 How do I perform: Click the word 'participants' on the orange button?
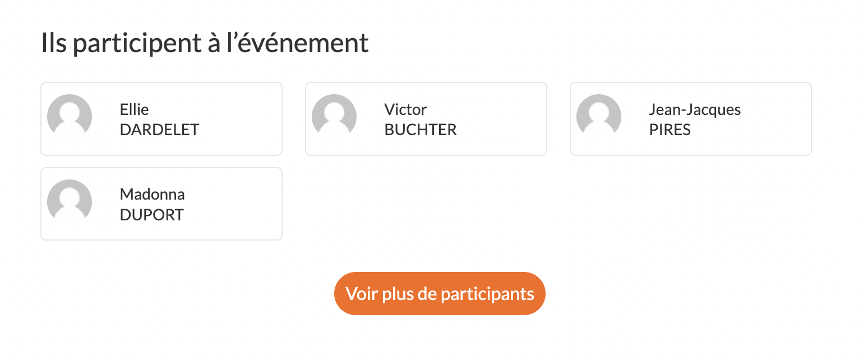(x=487, y=294)
